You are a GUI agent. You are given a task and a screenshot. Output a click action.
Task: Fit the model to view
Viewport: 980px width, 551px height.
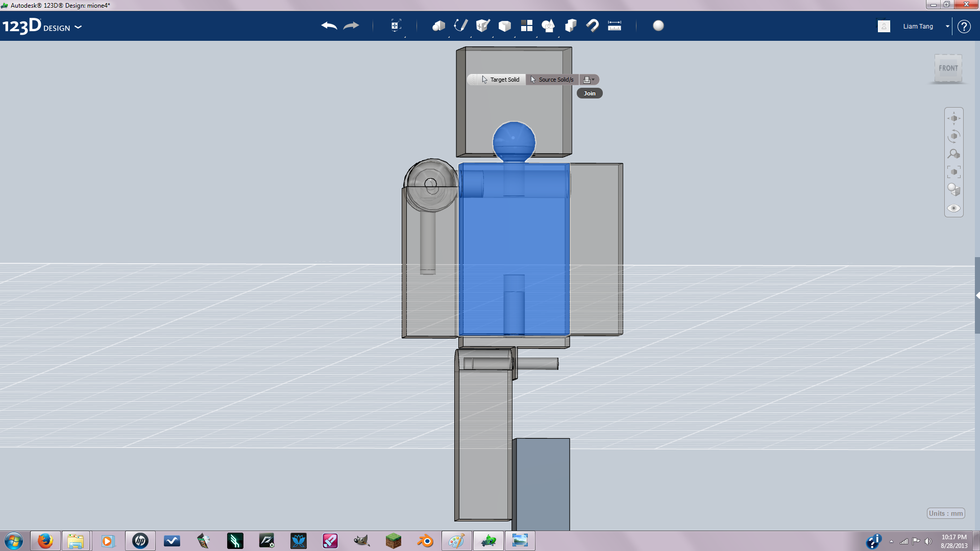(954, 172)
